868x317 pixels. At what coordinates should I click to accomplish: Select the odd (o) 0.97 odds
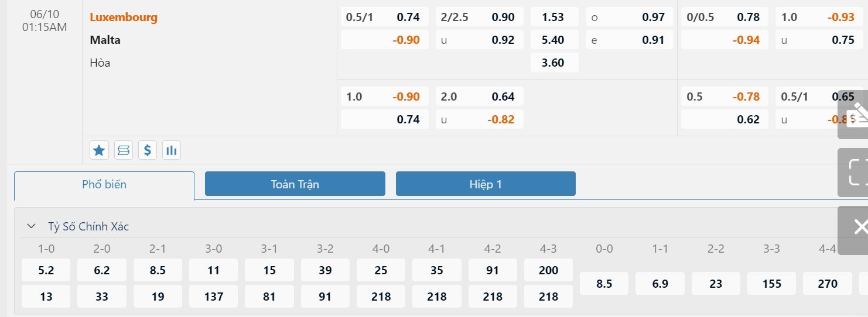[x=630, y=17]
